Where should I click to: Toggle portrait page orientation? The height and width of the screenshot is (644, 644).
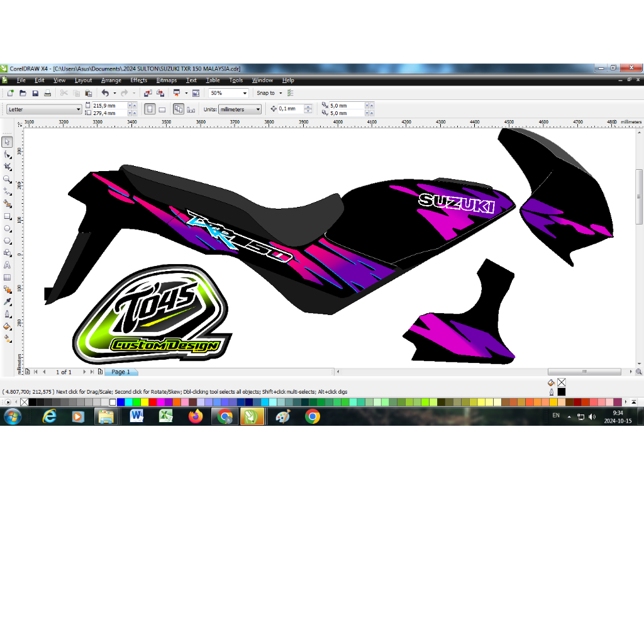point(149,108)
